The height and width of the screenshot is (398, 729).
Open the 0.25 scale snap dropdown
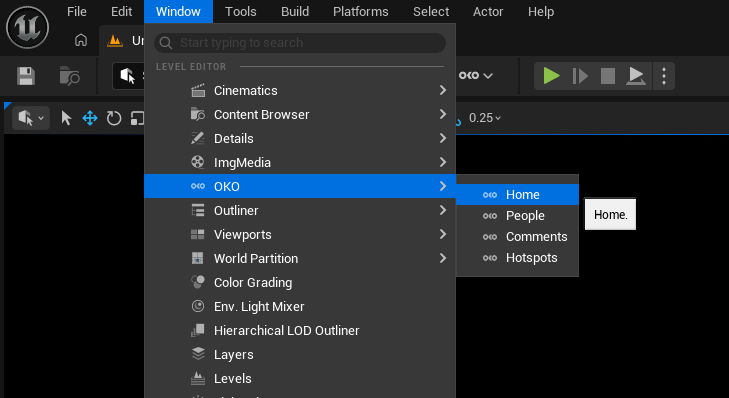point(485,118)
